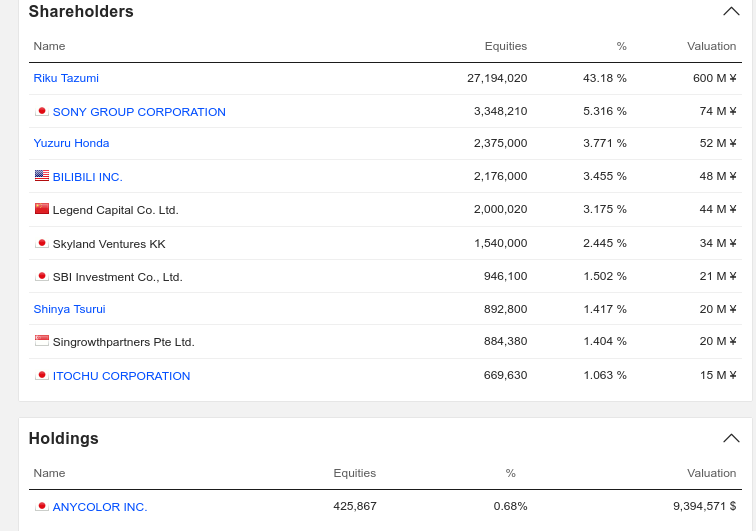The width and height of the screenshot is (756, 531).
Task: Click equities value 2,176,000
Action: [500, 176]
